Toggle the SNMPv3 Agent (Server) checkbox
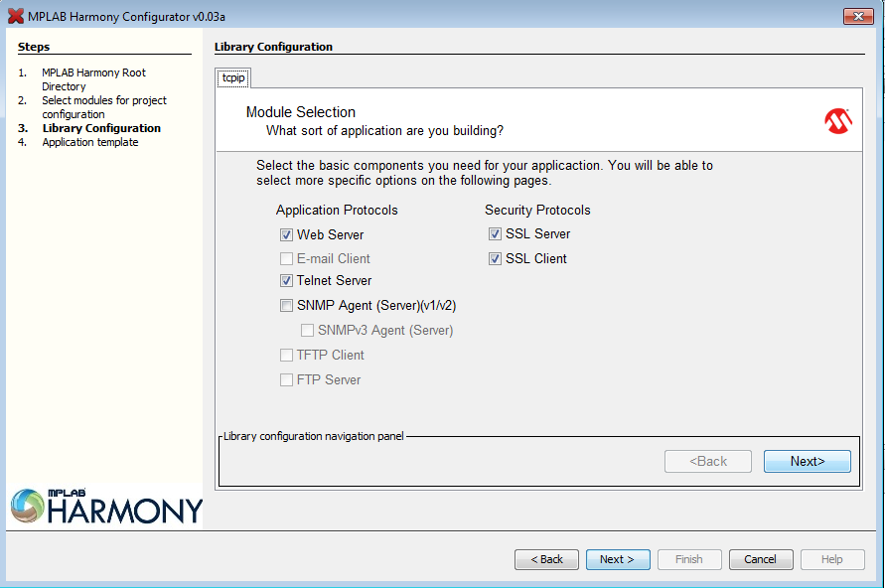 308,330
